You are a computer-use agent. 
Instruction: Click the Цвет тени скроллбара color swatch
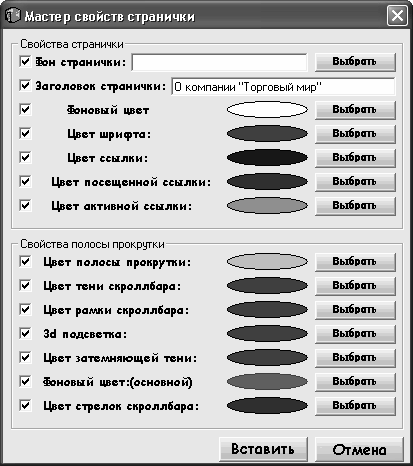pyautogui.click(x=267, y=286)
